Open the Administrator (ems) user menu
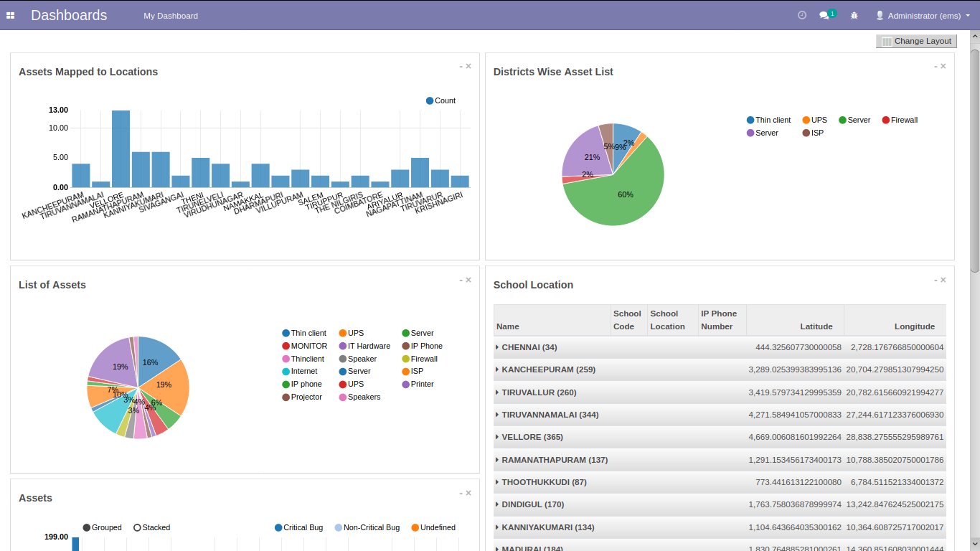Screen dimensions: 980x551 coord(923,15)
